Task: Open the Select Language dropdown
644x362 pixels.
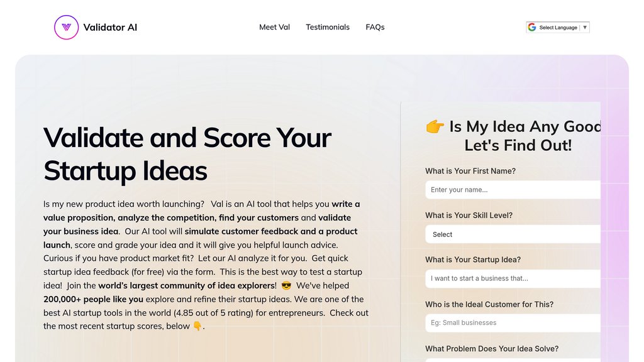Action: point(558,27)
